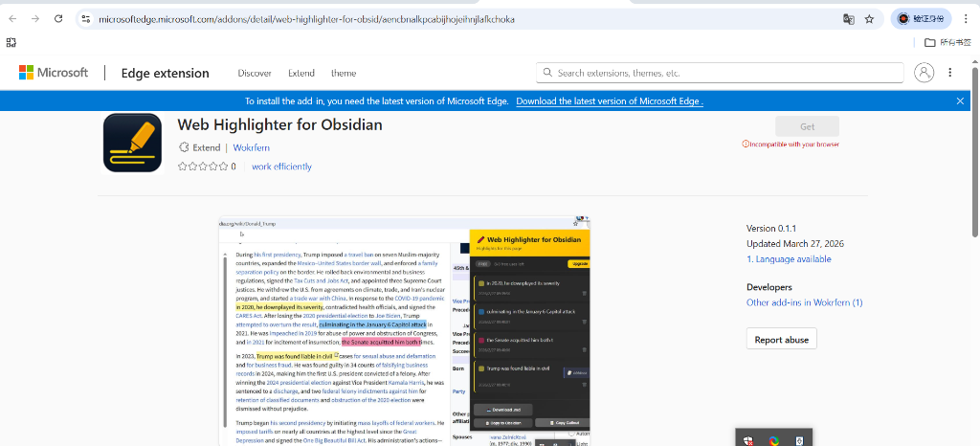Open the Chrome three-dot menu
Image resolution: width=980 pixels, height=446 pixels.
(967, 19)
